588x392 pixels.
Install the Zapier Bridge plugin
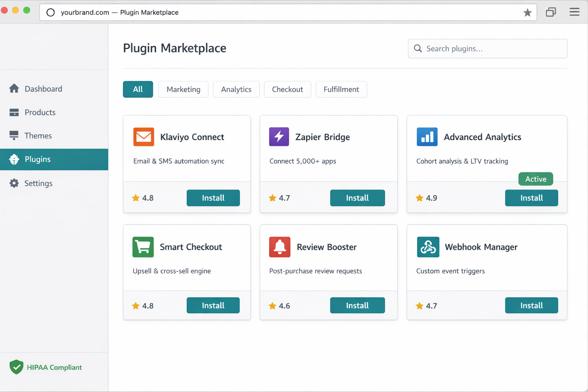click(358, 198)
